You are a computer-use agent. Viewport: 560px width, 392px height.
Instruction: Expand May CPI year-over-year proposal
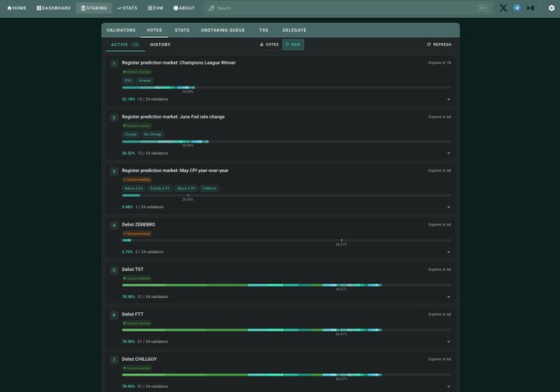tap(449, 207)
